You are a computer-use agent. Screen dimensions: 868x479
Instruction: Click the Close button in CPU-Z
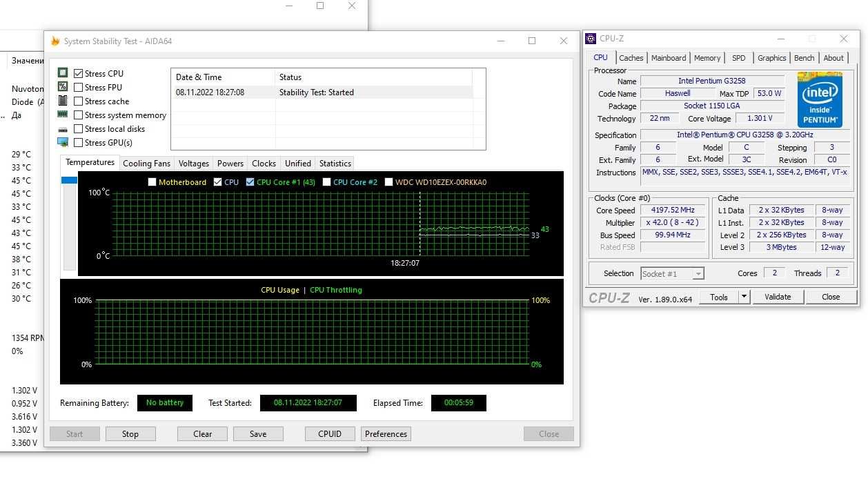[x=831, y=297]
